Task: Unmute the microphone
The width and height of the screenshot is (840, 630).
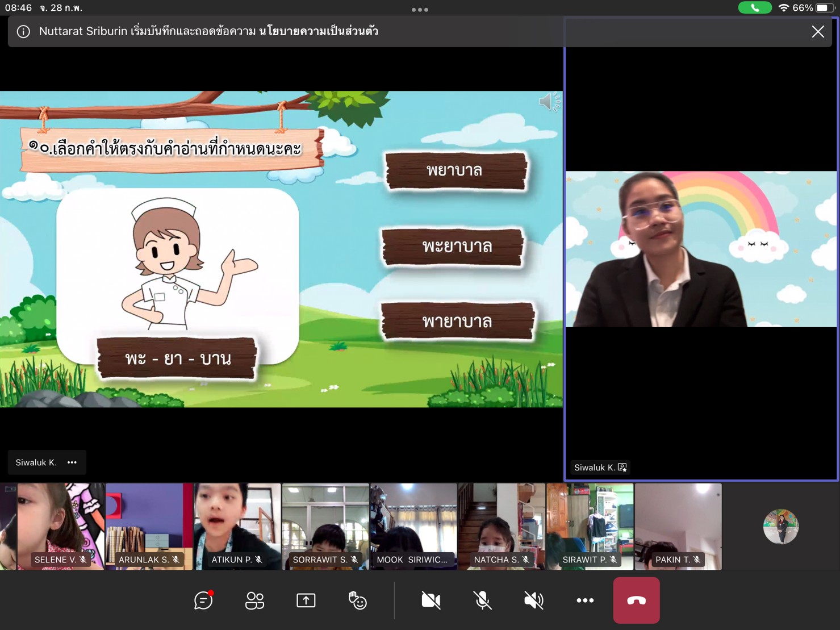Action: point(482,600)
